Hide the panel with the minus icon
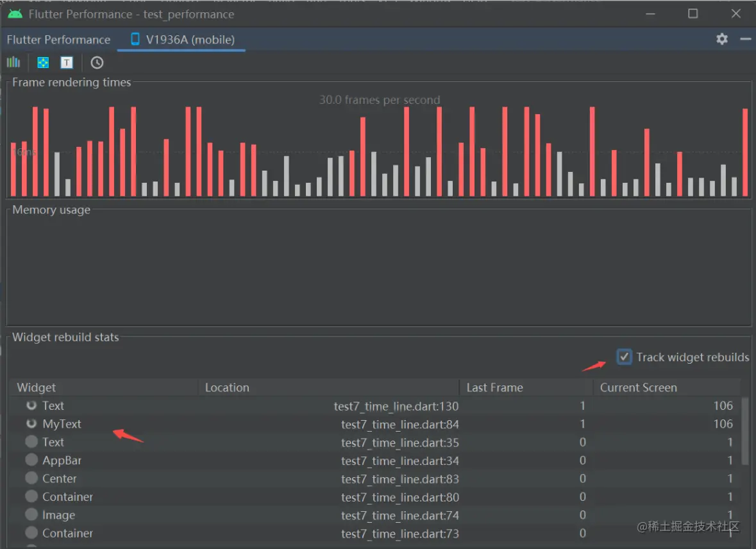756x549 pixels. tap(745, 39)
